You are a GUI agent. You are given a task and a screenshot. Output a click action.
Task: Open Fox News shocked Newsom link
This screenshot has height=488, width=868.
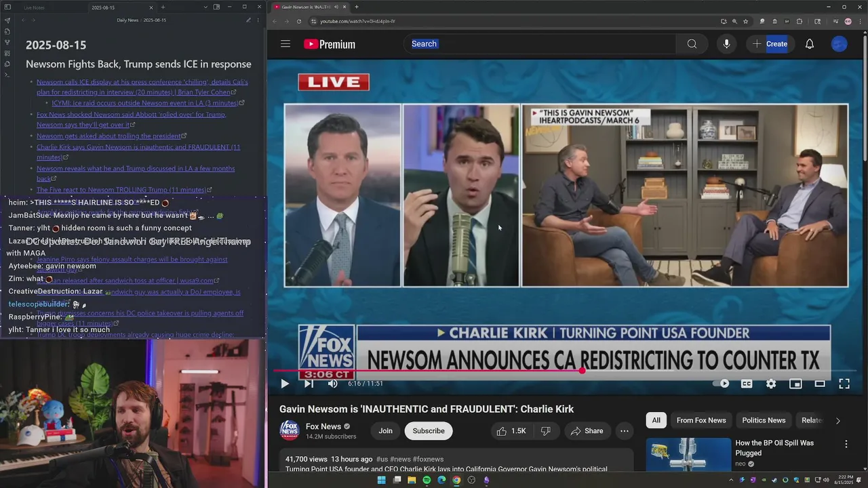131,119
